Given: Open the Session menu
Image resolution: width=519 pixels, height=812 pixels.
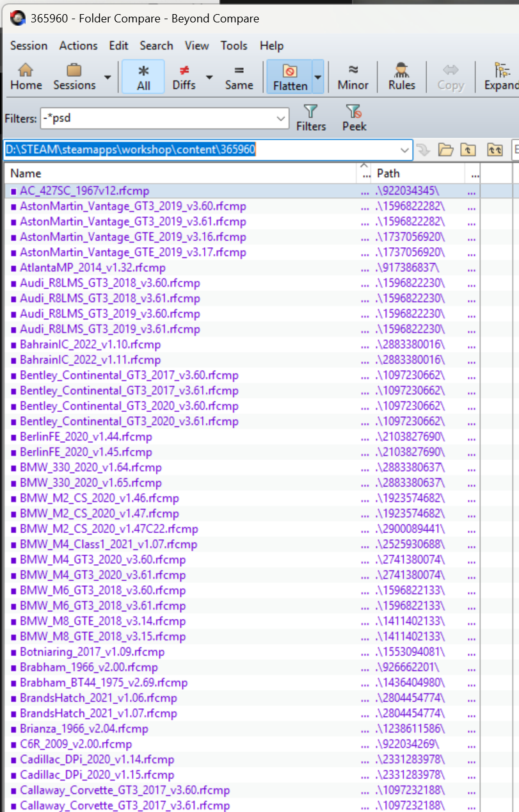Looking at the screenshot, I should pos(29,45).
